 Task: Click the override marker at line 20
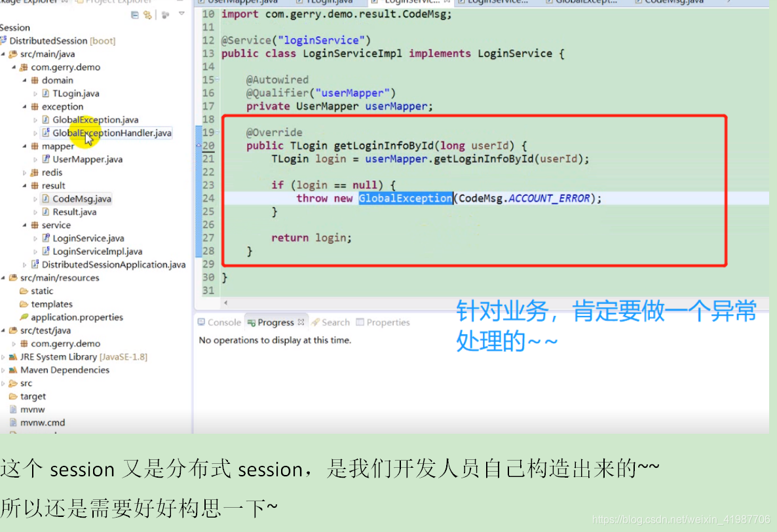(199, 145)
